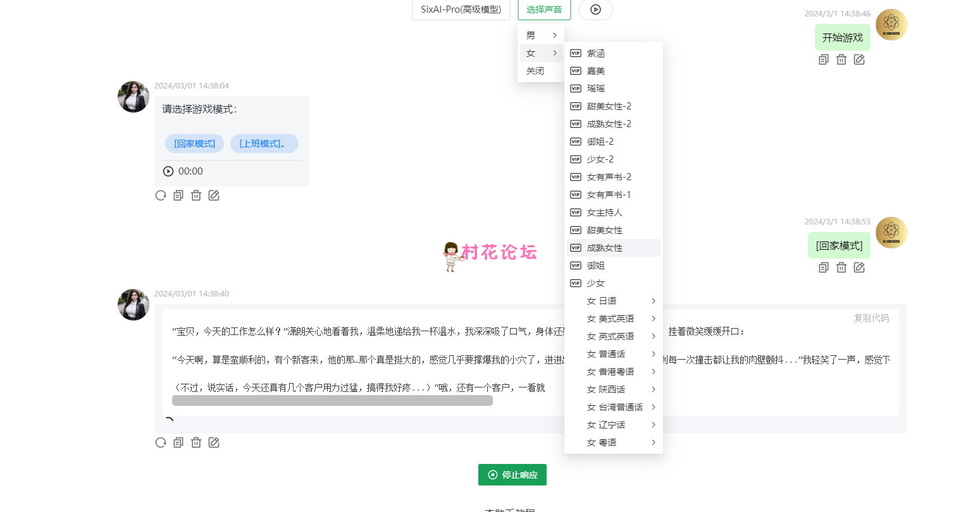Screen dimensions: 980x512
Task: Select the 女有声书-1 voice
Action: coord(614,195)
